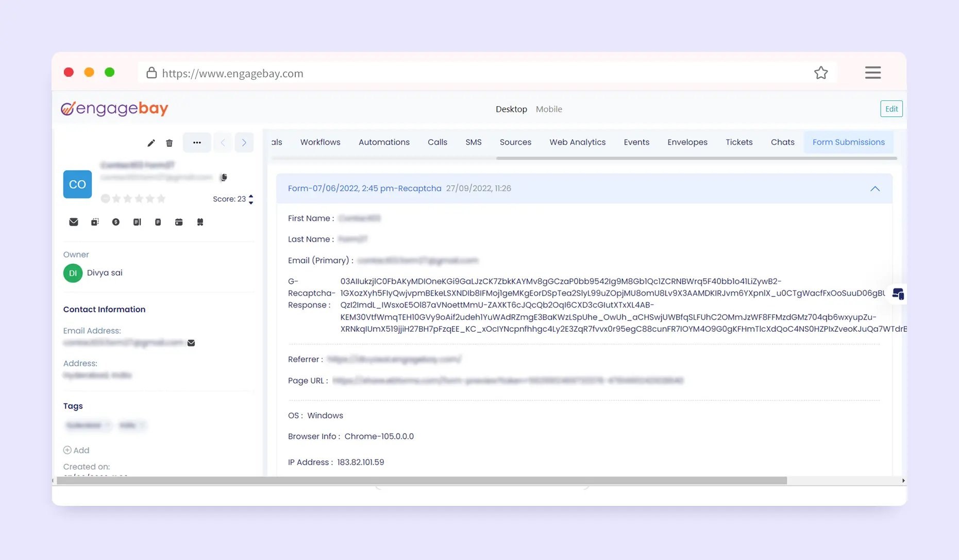The image size is (959, 560).
Task: Click the pencil edit contact icon
Action: (x=151, y=143)
